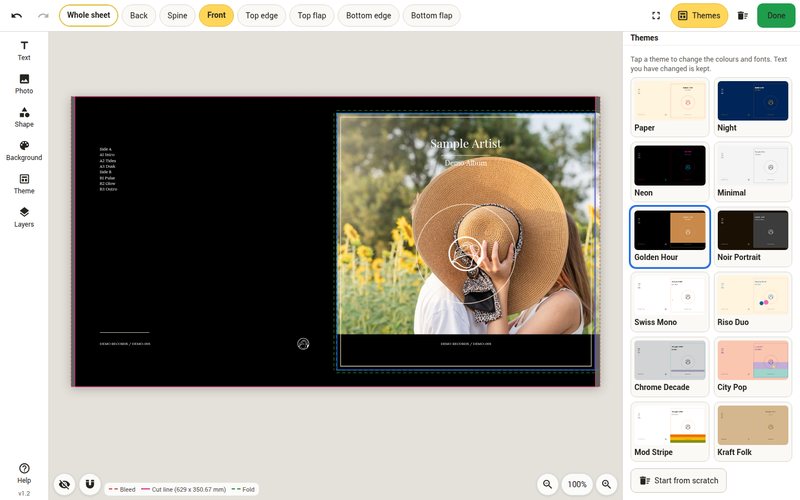
Task: Zoom in the canvas
Action: tap(606, 484)
